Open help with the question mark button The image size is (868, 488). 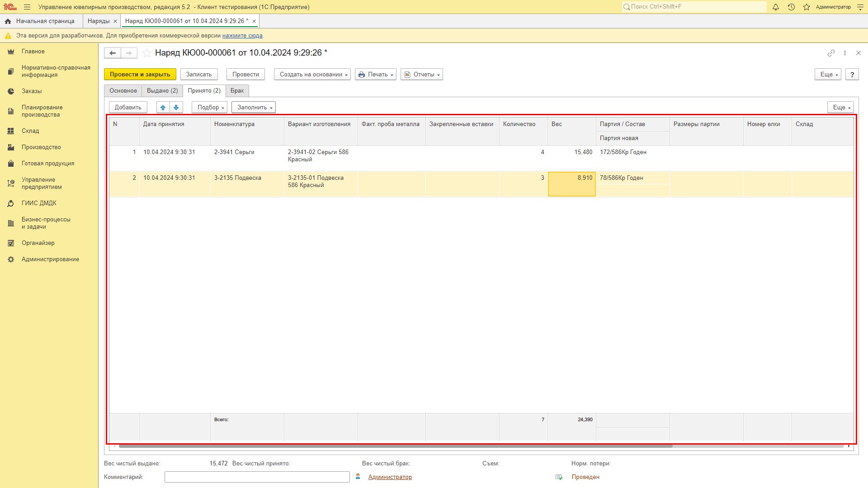tap(852, 75)
